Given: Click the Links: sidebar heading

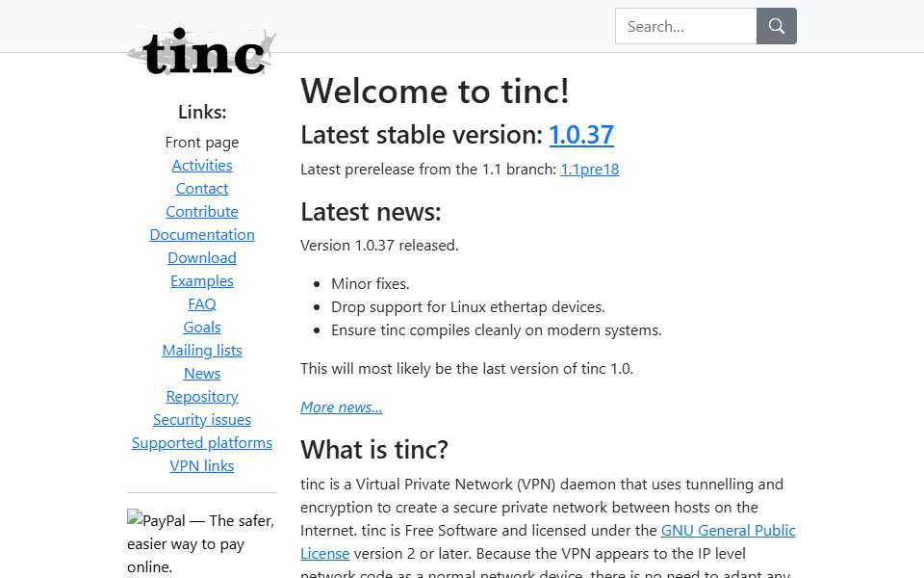Looking at the screenshot, I should click(x=202, y=112).
